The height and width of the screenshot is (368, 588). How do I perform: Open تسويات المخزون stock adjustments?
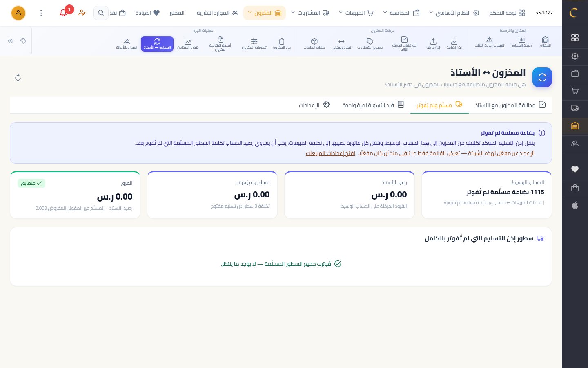254,43
